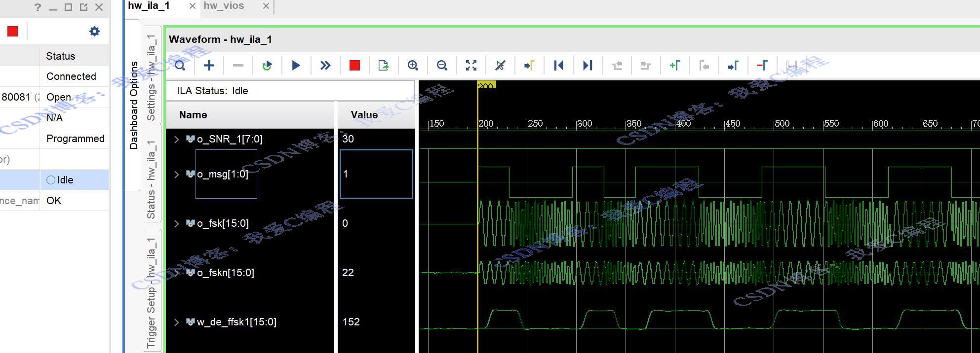Click the 400 tick on the time ruler
Screen dimensions: 980x353
tap(683, 123)
